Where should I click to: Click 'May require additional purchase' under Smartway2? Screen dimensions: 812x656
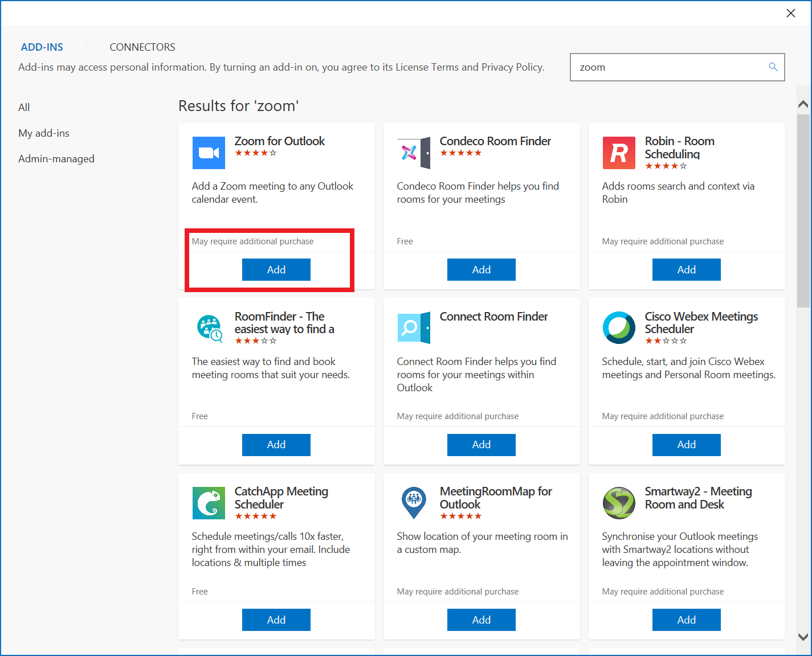[x=663, y=592]
